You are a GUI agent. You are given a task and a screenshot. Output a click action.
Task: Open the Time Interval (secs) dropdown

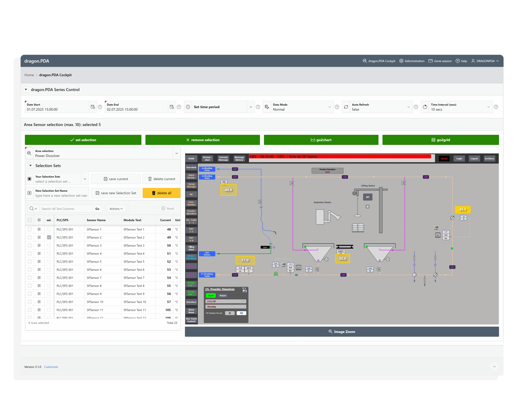[488, 107]
